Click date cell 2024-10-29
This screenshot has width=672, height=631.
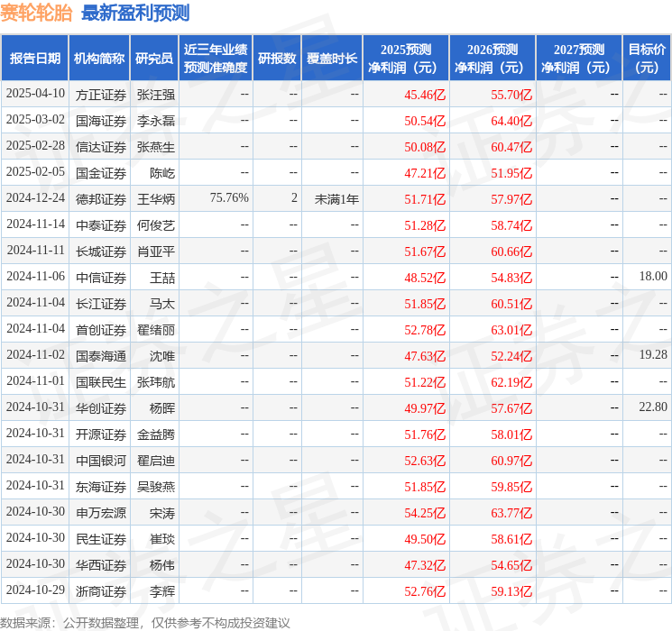(35, 590)
